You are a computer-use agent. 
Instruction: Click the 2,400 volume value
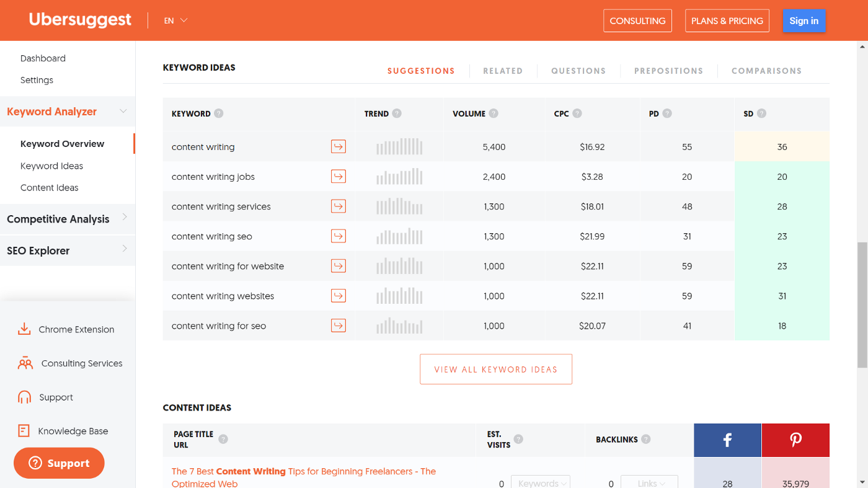coord(494,177)
